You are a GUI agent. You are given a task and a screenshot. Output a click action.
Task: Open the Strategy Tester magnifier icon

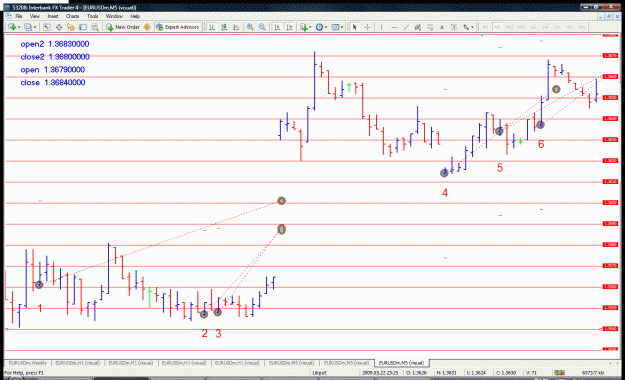95,27
